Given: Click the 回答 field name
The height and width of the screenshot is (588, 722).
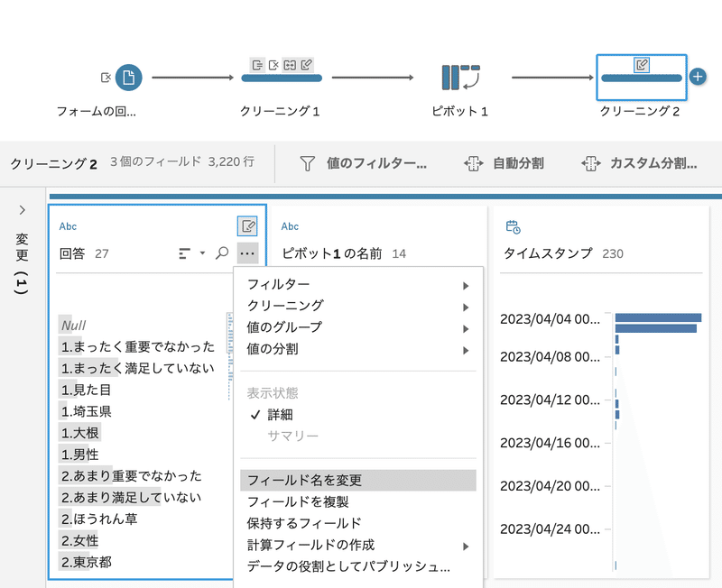Looking at the screenshot, I should (72, 253).
